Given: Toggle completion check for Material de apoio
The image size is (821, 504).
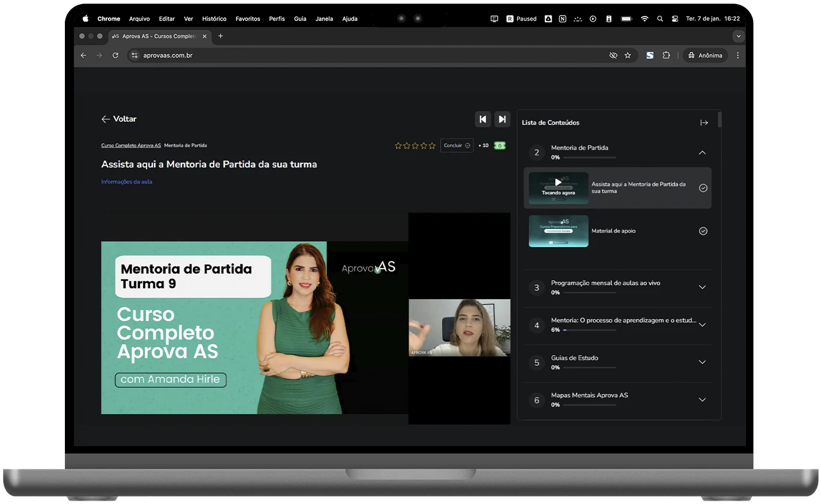Looking at the screenshot, I should coord(703,231).
